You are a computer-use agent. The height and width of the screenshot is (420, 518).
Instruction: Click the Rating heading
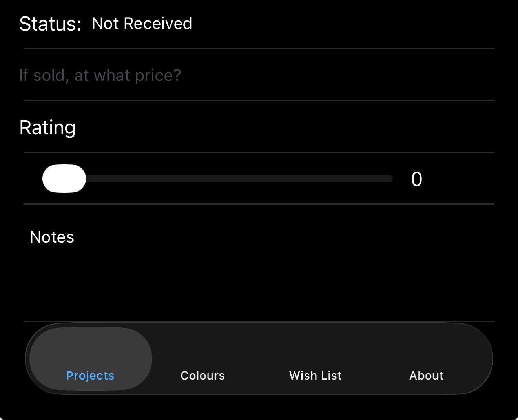point(47,128)
